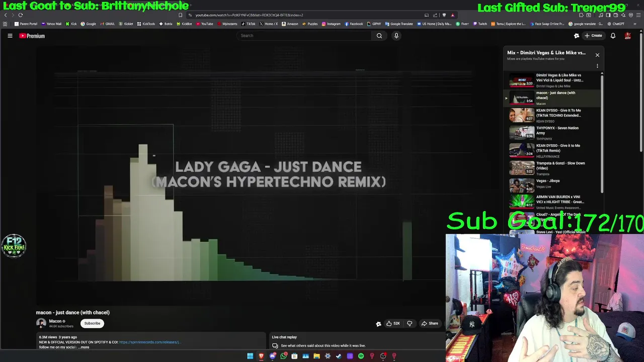Image resolution: width=644 pixels, height=362 pixels.
Task: Close the Mix playlist panel
Action: pos(597,55)
